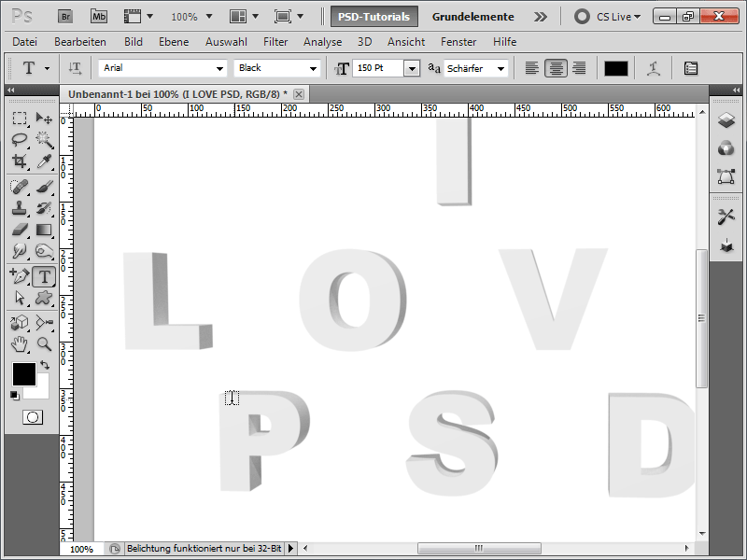Viewport: 747px width, 560px height.
Task: Select the Gradient tool
Action: 44,230
